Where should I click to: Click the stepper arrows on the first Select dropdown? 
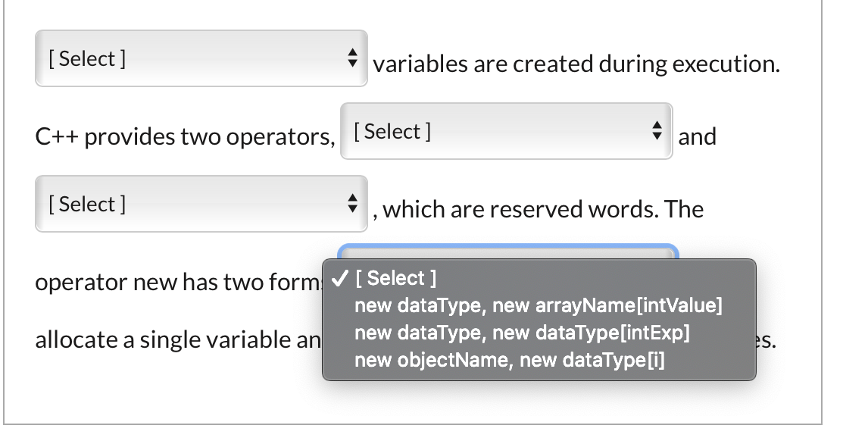click(353, 58)
